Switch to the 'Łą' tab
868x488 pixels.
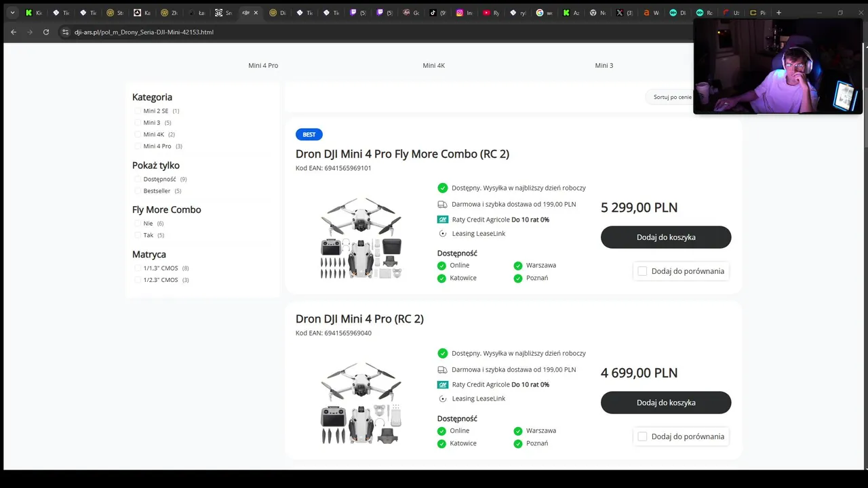pos(195,13)
